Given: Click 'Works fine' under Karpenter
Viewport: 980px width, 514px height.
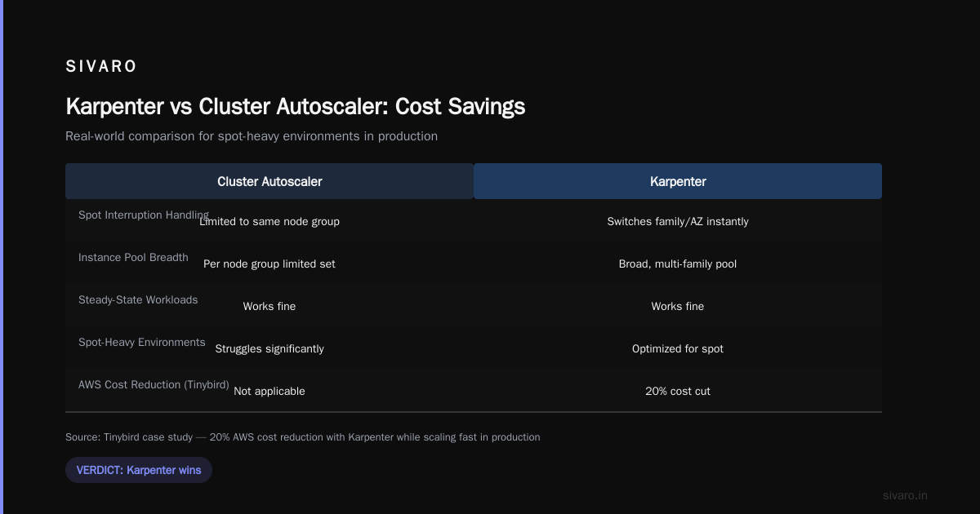Looking at the screenshot, I should [678, 306].
